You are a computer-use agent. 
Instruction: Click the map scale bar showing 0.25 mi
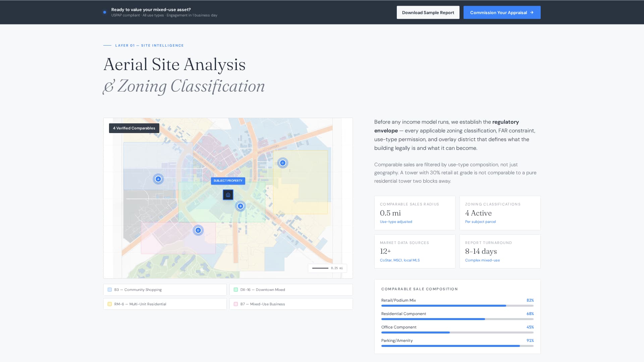pyautogui.click(x=327, y=268)
